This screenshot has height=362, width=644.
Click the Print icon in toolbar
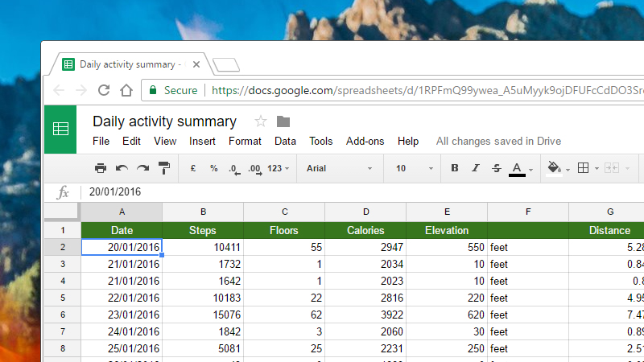tap(100, 168)
